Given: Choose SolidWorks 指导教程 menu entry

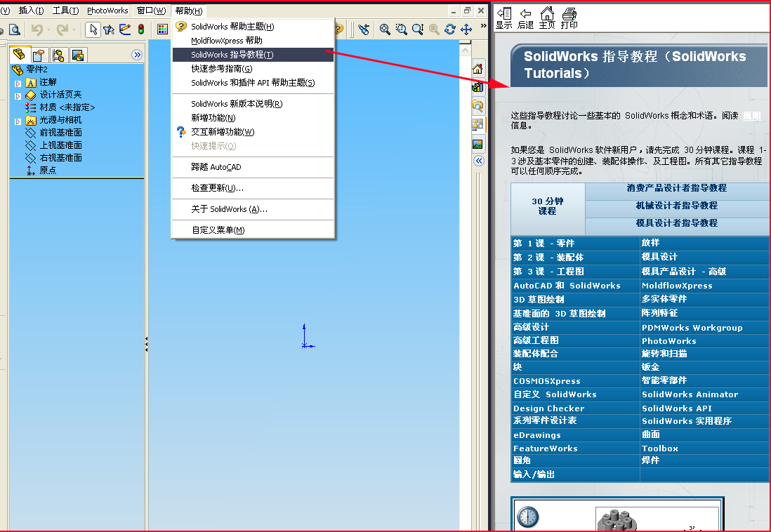Looking at the screenshot, I should point(253,55).
